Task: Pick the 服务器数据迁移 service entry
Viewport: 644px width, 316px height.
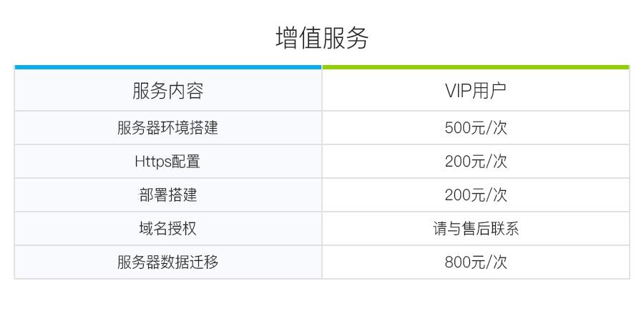Action: point(168,262)
